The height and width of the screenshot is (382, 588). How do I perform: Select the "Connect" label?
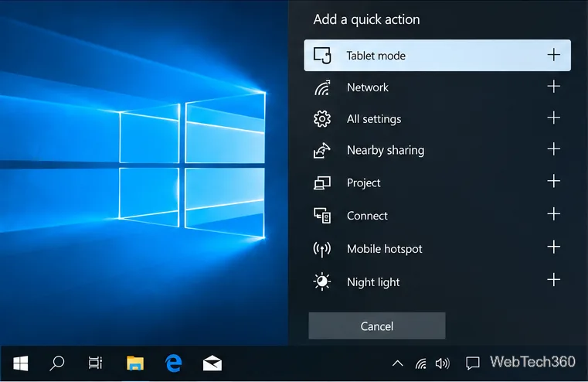coord(367,216)
